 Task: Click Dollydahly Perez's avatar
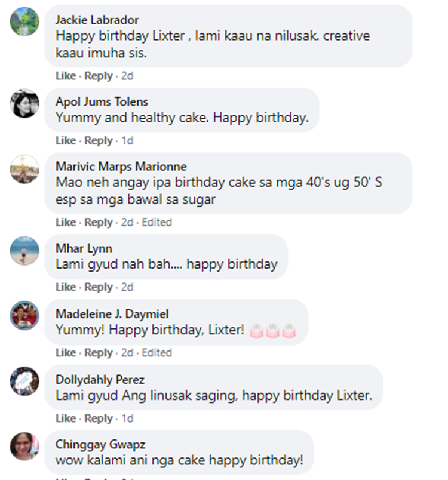point(24,381)
